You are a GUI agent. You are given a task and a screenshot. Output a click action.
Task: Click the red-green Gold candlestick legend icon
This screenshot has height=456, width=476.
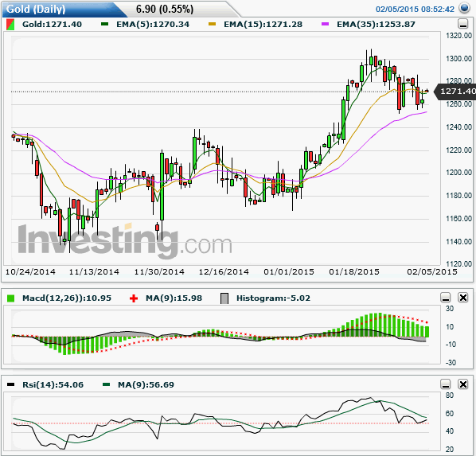point(10,25)
